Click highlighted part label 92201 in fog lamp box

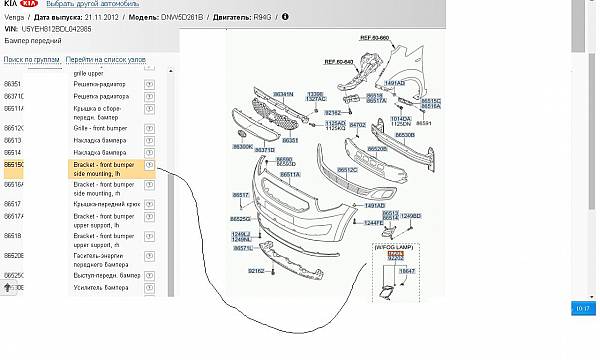(396, 253)
